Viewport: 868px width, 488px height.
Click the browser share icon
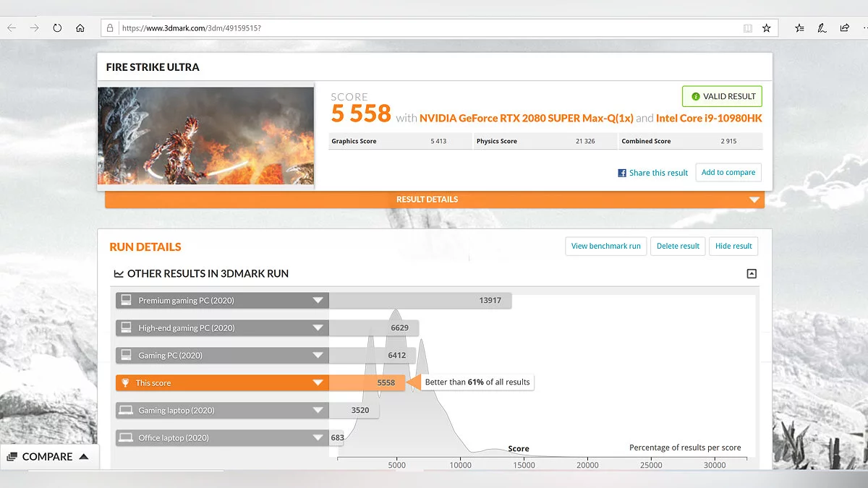[844, 28]
